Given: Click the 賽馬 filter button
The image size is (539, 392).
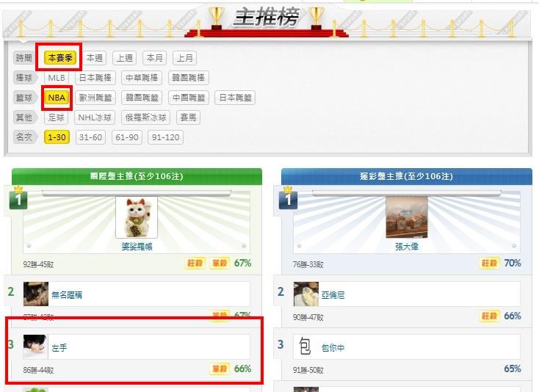Looking at the screenshot, I should click(189, 117).
